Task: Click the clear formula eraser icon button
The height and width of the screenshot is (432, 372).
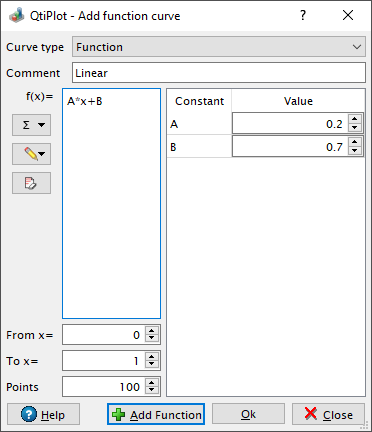Action: click(31, 183)
